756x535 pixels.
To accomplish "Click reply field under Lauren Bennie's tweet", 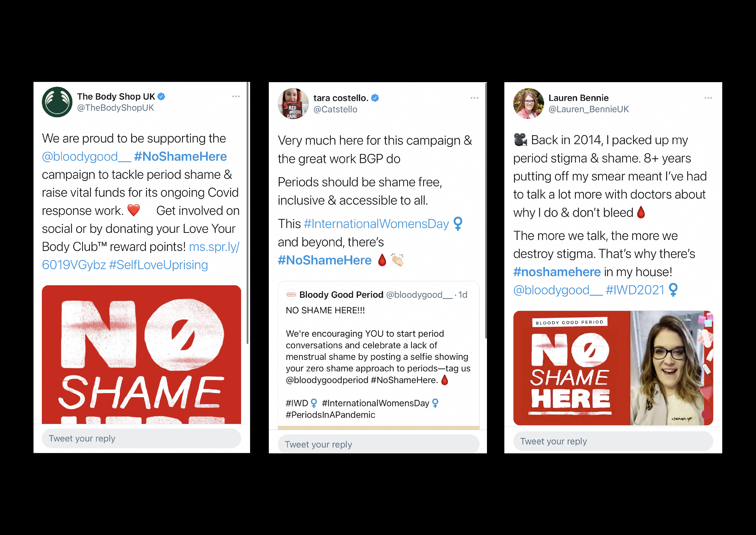I will (613, 441).
